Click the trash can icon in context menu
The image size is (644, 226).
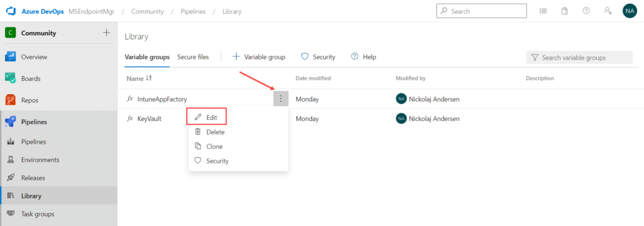[x=198, y=132]
